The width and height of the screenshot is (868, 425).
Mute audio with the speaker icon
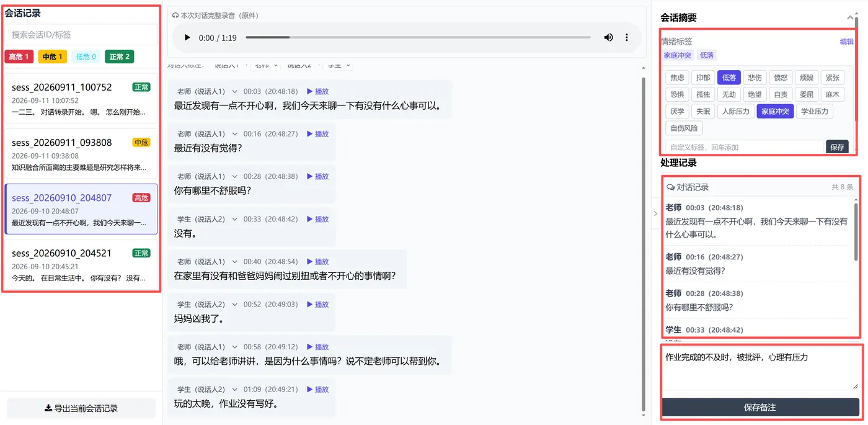(x=608, y=38)
